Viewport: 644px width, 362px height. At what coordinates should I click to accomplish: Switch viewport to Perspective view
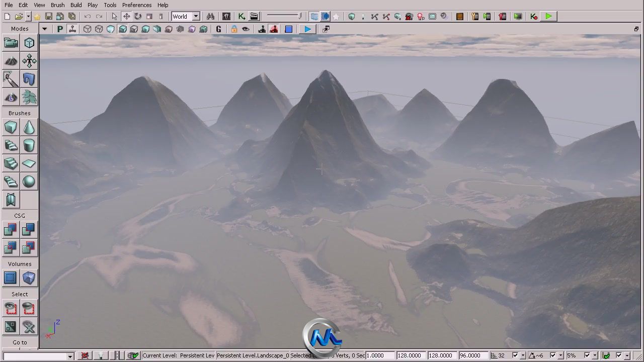(60, 29)
